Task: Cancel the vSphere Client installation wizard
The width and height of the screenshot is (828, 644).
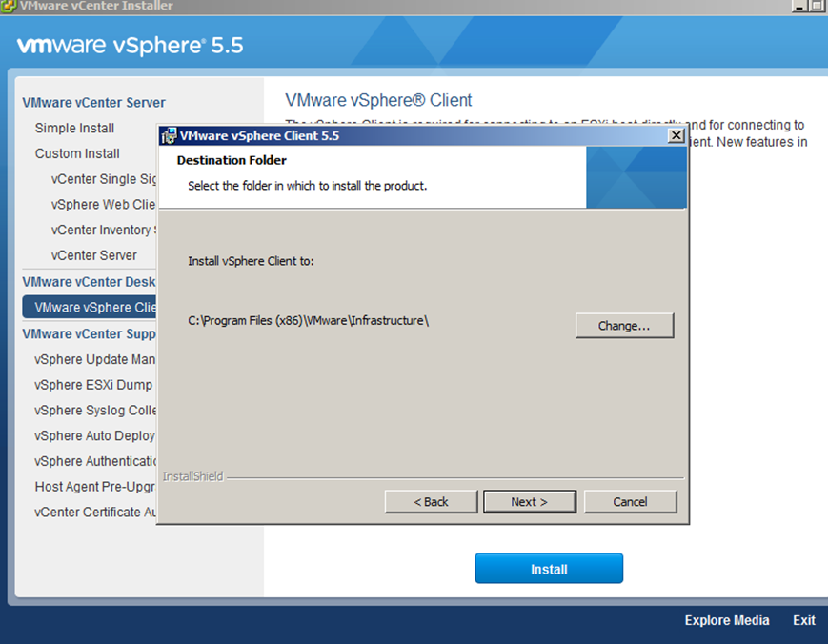Action: pos(630,502)
